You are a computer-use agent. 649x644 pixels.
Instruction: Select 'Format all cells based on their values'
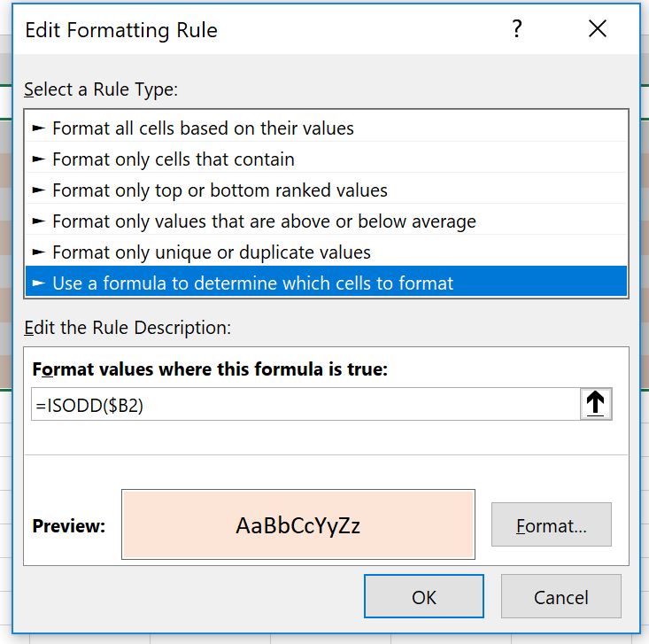tap(203, 128)
